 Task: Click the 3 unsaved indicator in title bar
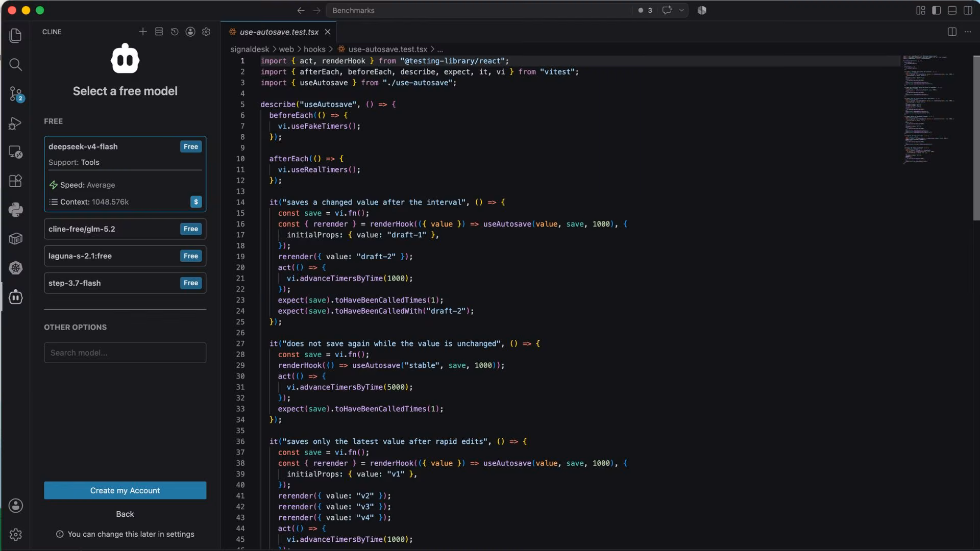tap(645, 10)
